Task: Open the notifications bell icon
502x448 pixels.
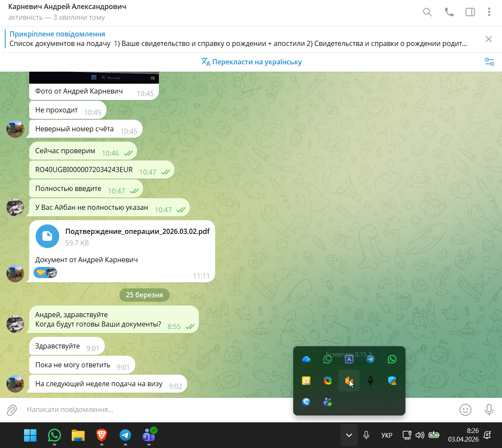Action: [x=487, y=435]
